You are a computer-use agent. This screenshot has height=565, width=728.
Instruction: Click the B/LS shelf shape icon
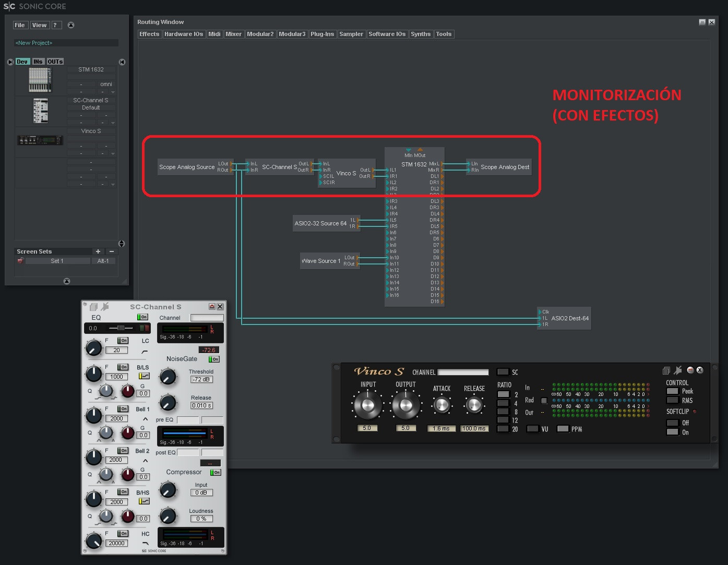point(144,376)
